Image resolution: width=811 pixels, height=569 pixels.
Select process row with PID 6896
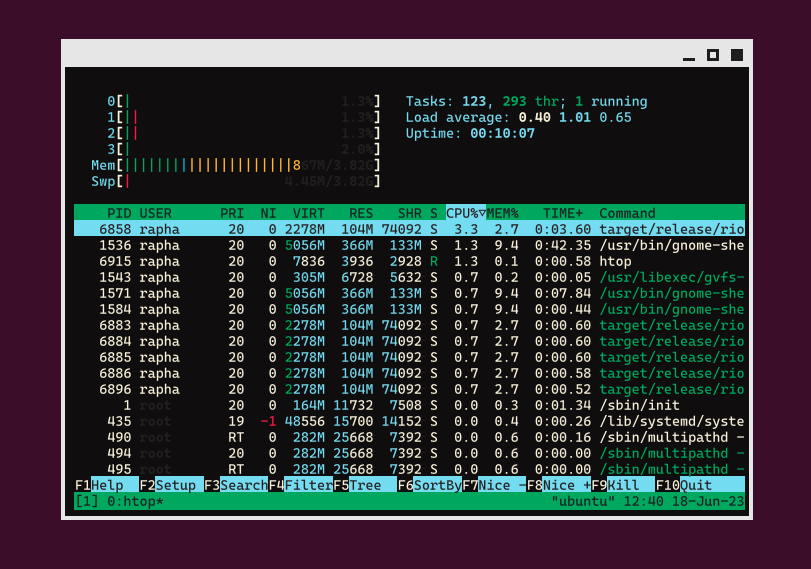coord(409,390)
